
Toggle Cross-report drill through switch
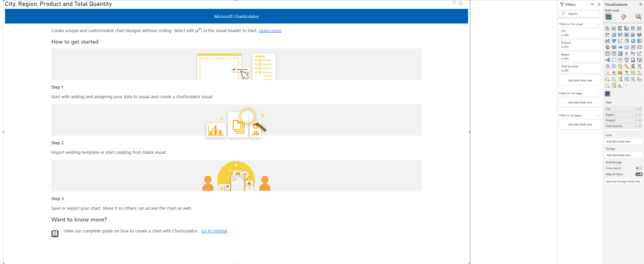click(639, 168)
